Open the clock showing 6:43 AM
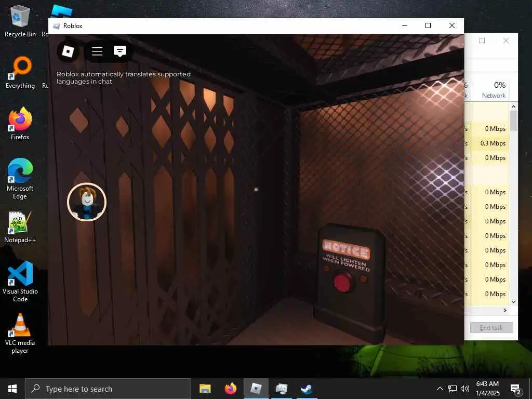532x399 pixels. (487, 389)
